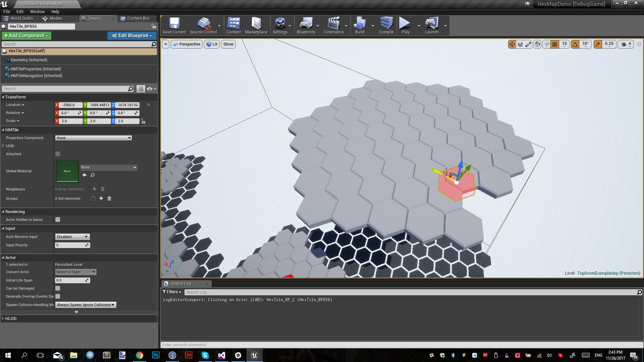
Task: Select the green None material thumbnail
Action: [x=67, y=171]
